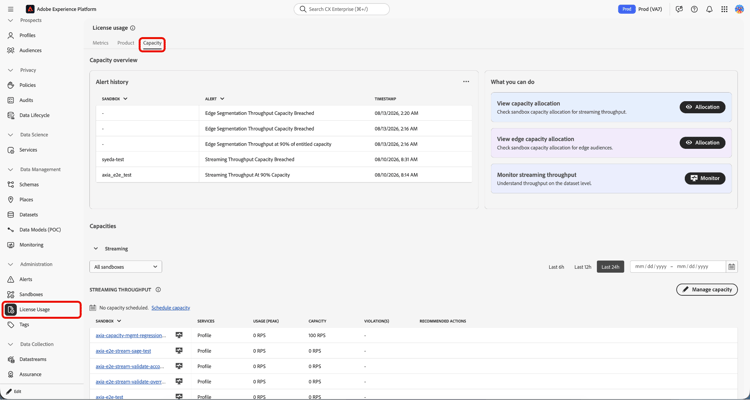Sort Alert history by Alert column
The width and height of the screenshot is (750, 400).
coord(215,99)
